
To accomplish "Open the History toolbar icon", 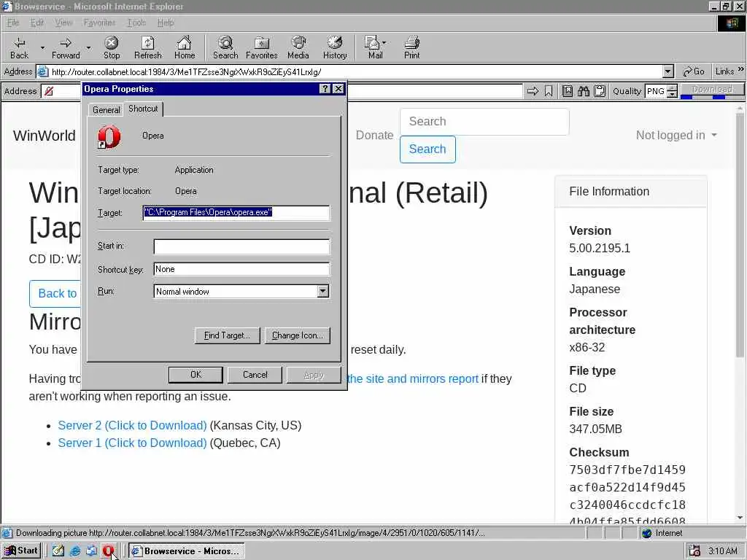I will point(335,47).
